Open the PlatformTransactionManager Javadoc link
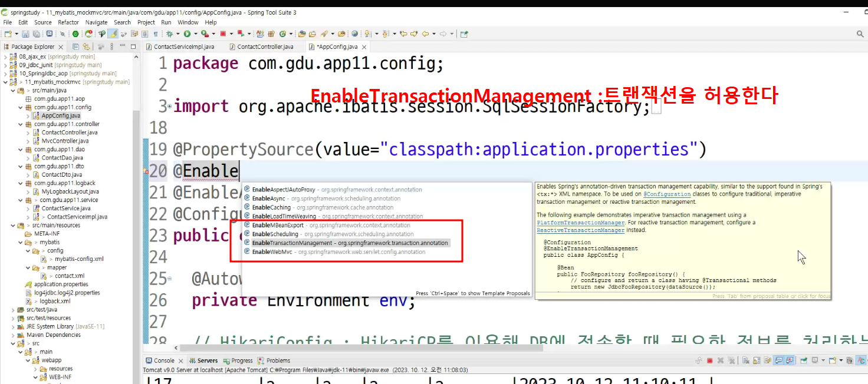Screen dimensions: 868x384 [580, 223]
